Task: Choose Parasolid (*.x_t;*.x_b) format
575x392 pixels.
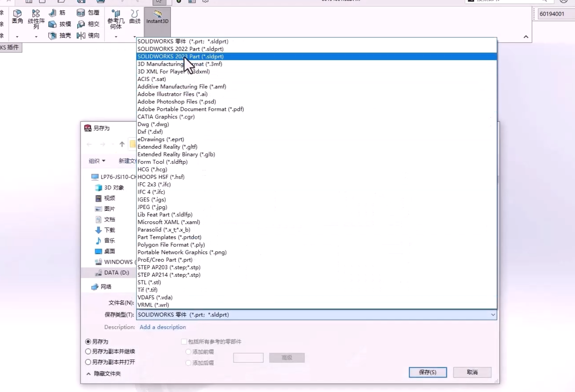Action: (x=317, y=230)
